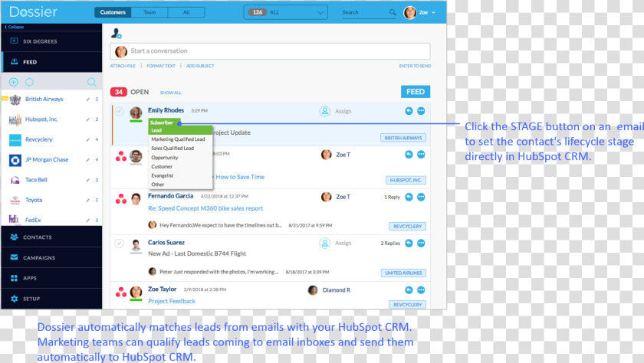
Task: Click the JP Morgan Chase logo icon
Action: pyautogui.click(x=15, y=160)
